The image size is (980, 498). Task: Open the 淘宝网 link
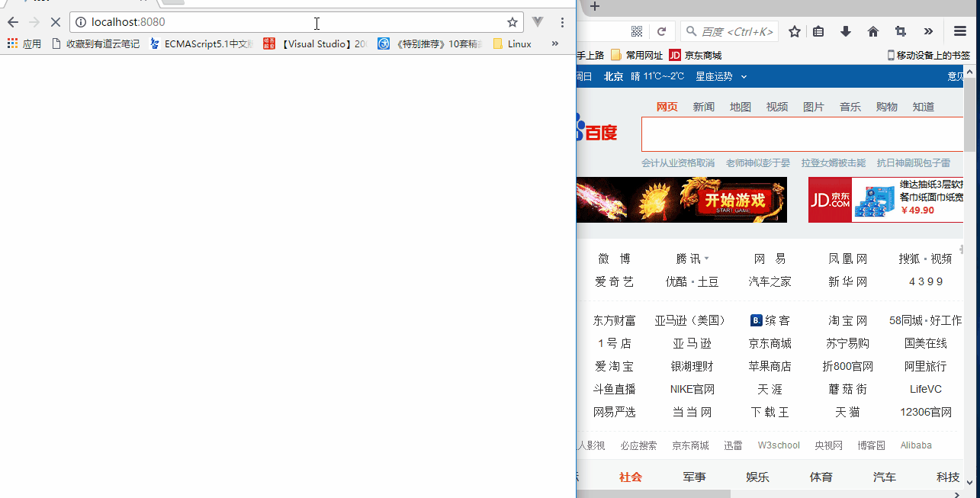[x=848, y=320]
